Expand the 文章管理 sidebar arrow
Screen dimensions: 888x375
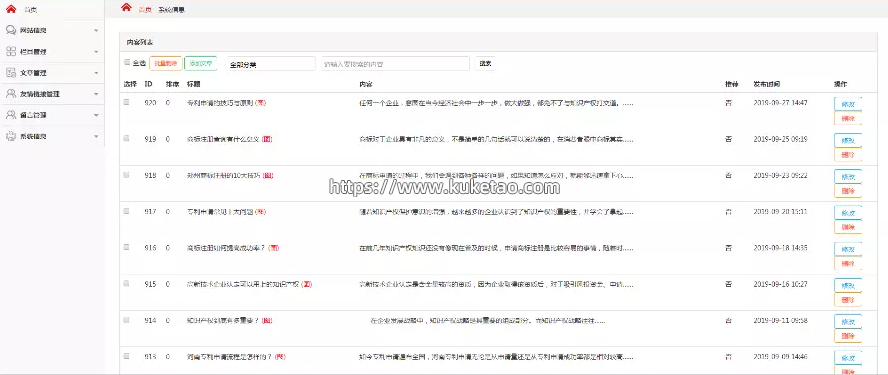(x=96, y=73)
